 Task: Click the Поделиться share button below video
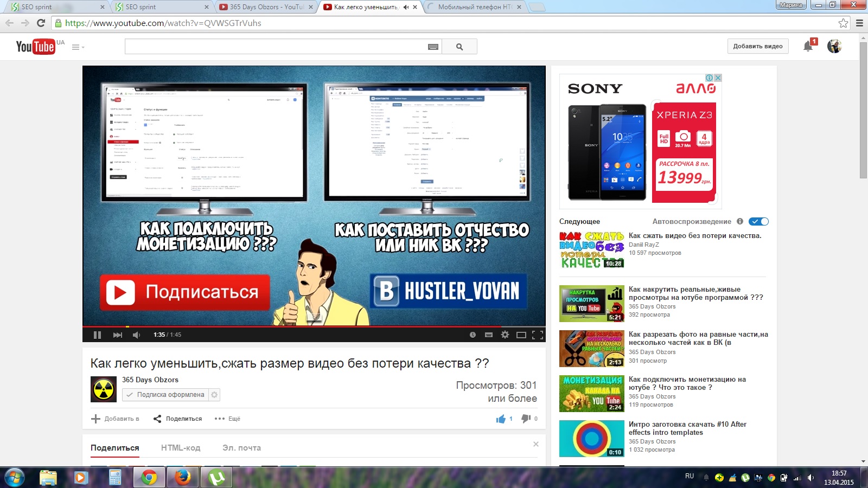(x=177, y=419)
